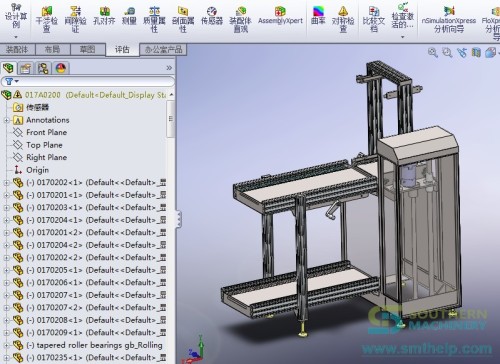
Task: Open 间隙验证 clearance verification
Action: [x=75, y=19]
